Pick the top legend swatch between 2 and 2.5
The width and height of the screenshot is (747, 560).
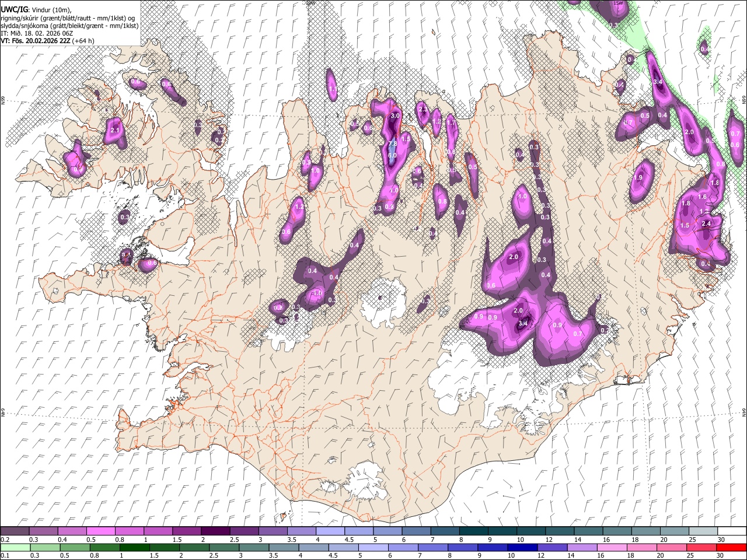(215, 531)
